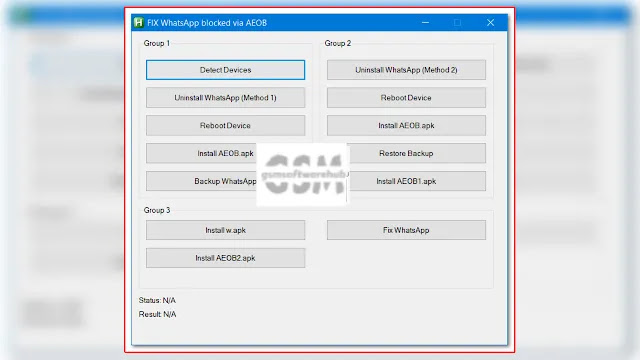The width and height of the screenshot is (640, 360).
Task: Install AEOB.apk from Group 2
Action: [406, 125]
